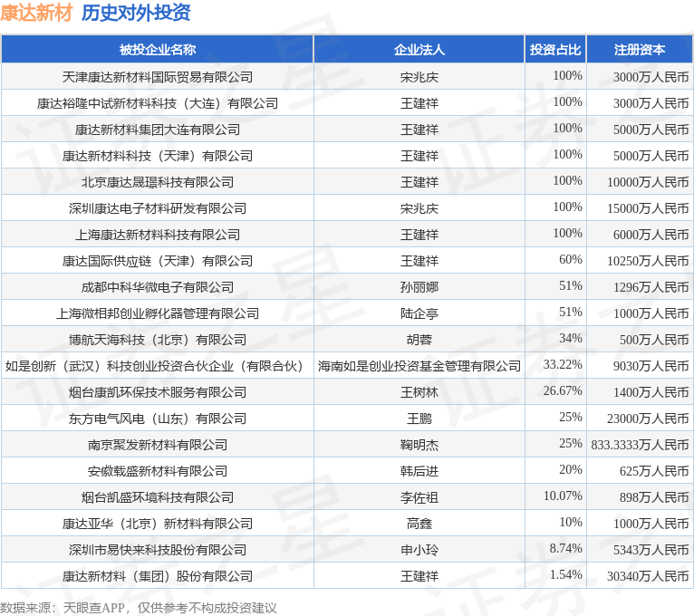Click the 26.67% investment ratio value
The height and width of the screenshot is (616, 694).
[563, 390]
